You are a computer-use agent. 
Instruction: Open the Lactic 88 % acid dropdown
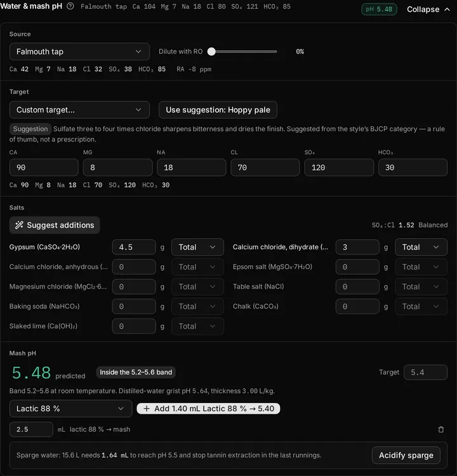click(x=70, y=409)
